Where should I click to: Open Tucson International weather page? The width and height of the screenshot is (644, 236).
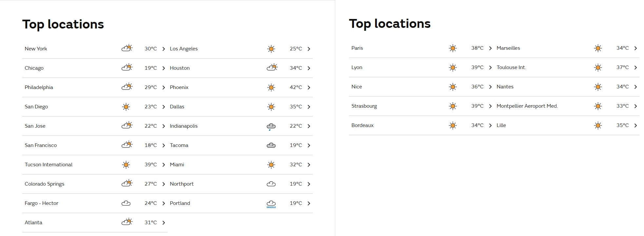pos(95,165)
